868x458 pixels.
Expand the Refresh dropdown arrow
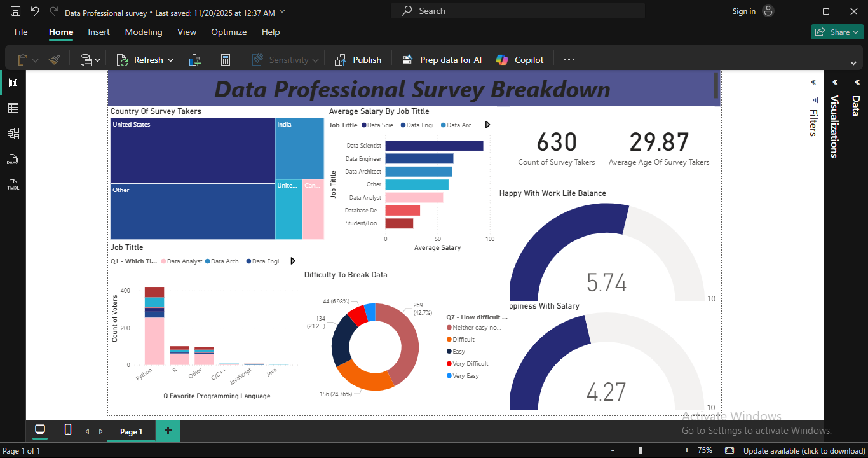point(170,60)
